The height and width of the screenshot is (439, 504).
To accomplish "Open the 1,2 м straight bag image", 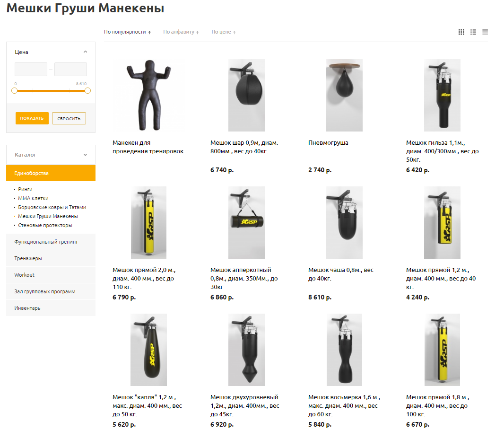I will (442, 222).
